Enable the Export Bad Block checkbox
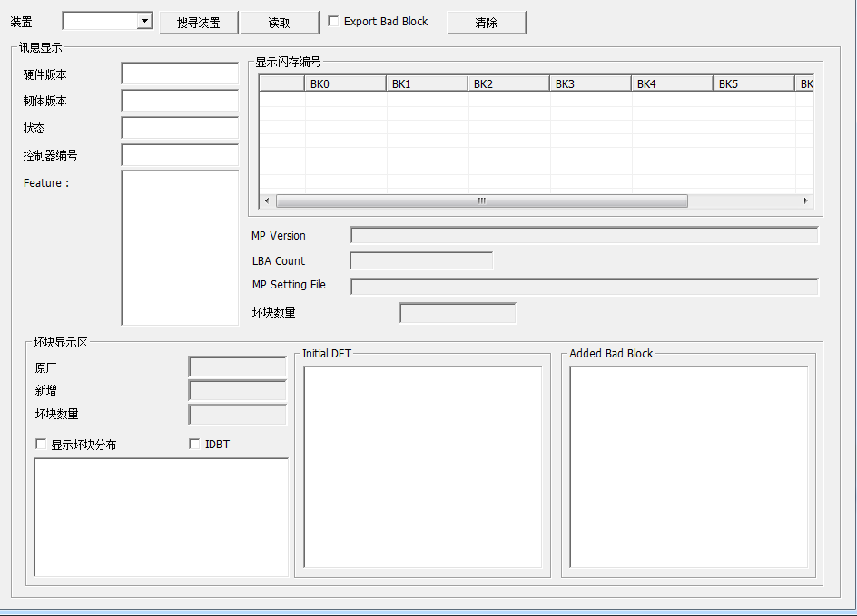857x616 pixels. [x=333, y=21]
